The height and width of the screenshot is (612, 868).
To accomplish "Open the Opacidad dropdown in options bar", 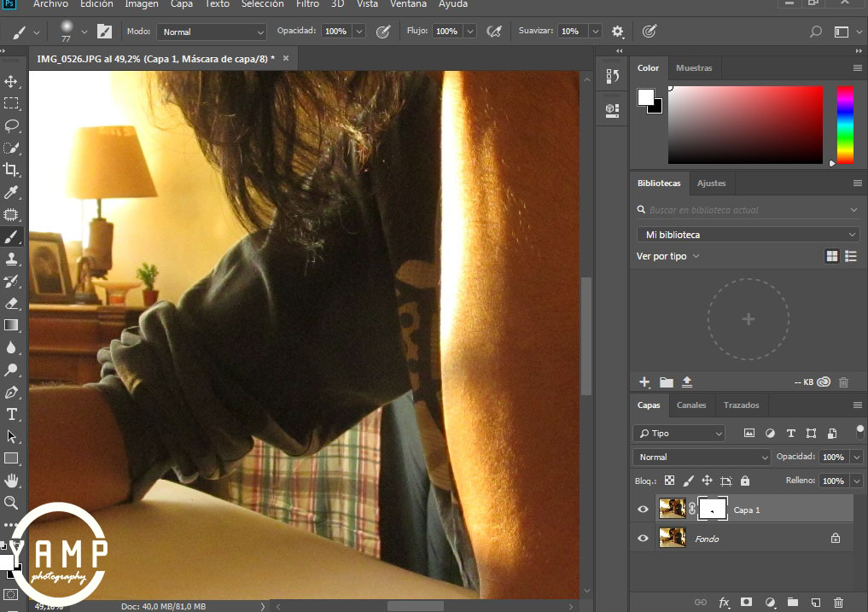I will coord(359,32).
